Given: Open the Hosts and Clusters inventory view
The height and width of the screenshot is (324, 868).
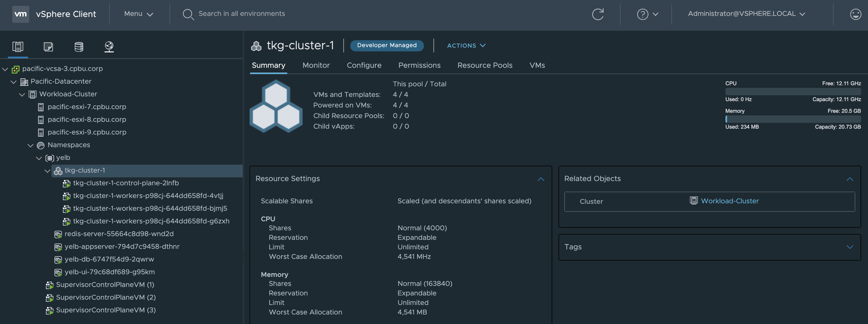Looking at the screenshot, I should tap(18, 47).
